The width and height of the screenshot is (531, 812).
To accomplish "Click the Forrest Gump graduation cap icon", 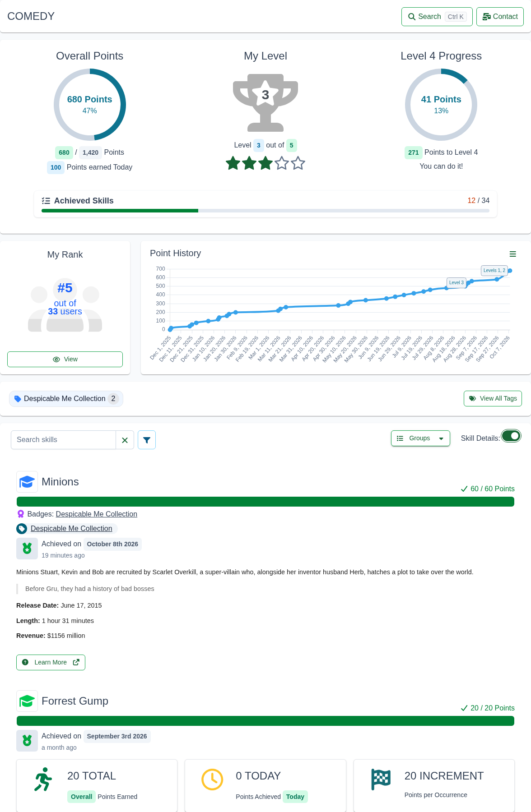I will 27,701.
